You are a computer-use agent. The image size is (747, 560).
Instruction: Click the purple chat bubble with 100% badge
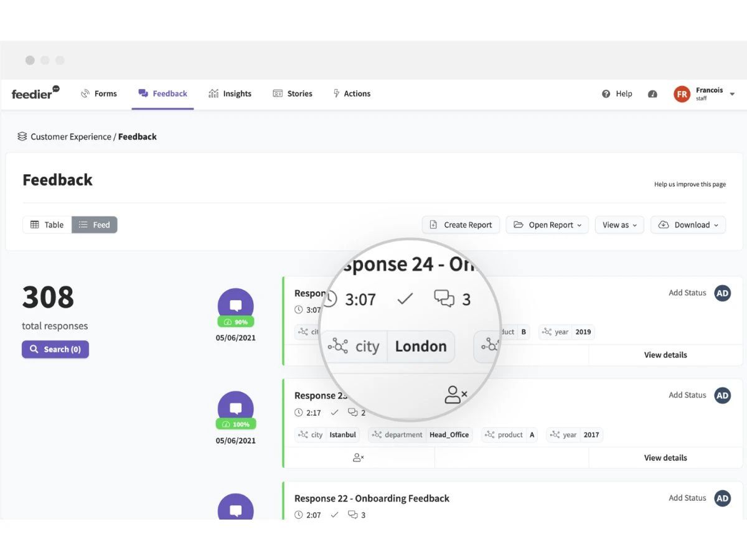[235, 408]
